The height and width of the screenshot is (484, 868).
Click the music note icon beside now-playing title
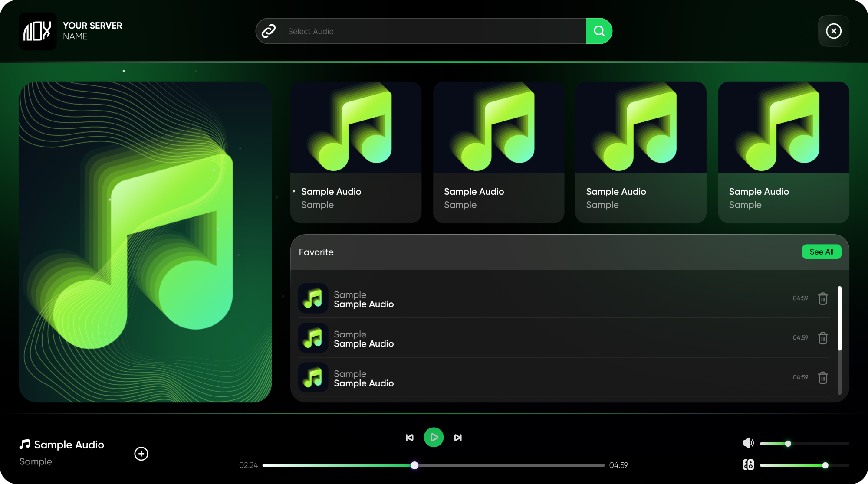pyautogui.click(x=25, y=444)
